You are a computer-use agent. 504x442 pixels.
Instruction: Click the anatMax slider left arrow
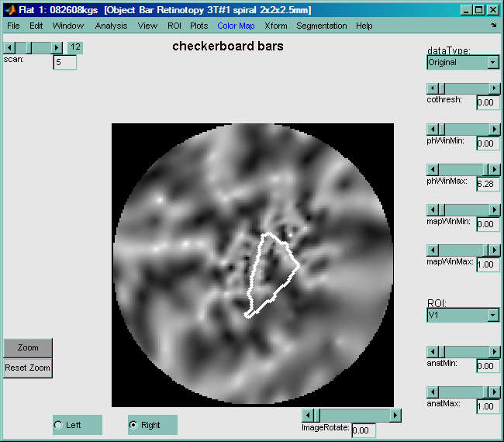pyautogui.click(x=432, y=392)
